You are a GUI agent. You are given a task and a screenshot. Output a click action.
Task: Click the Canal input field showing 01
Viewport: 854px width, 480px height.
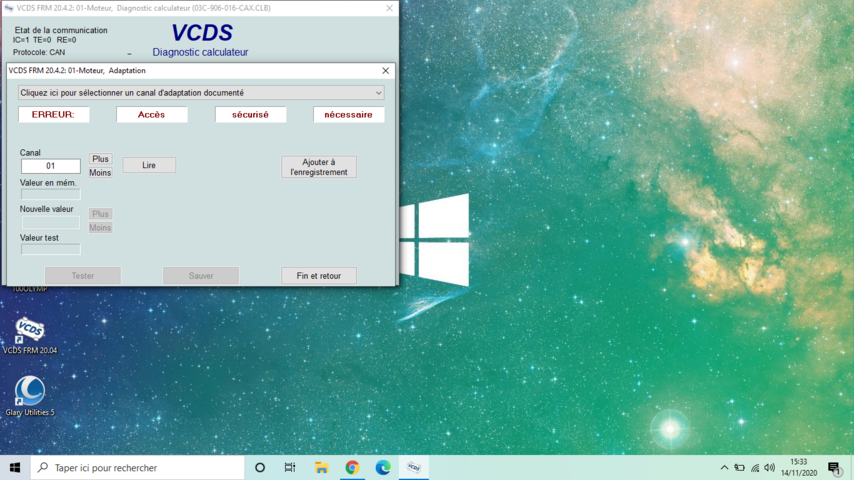(x=51, y=166)
